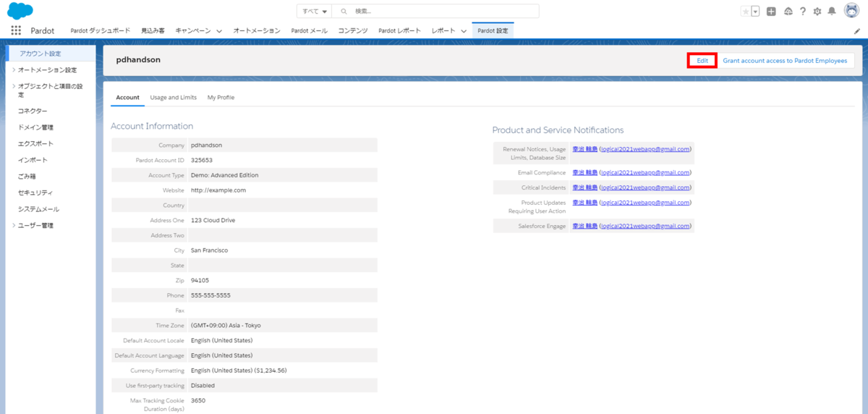The height and width of the screenshot is (414, 868).
Task: Open the 見込み客 tab
Action: (153, 31)
